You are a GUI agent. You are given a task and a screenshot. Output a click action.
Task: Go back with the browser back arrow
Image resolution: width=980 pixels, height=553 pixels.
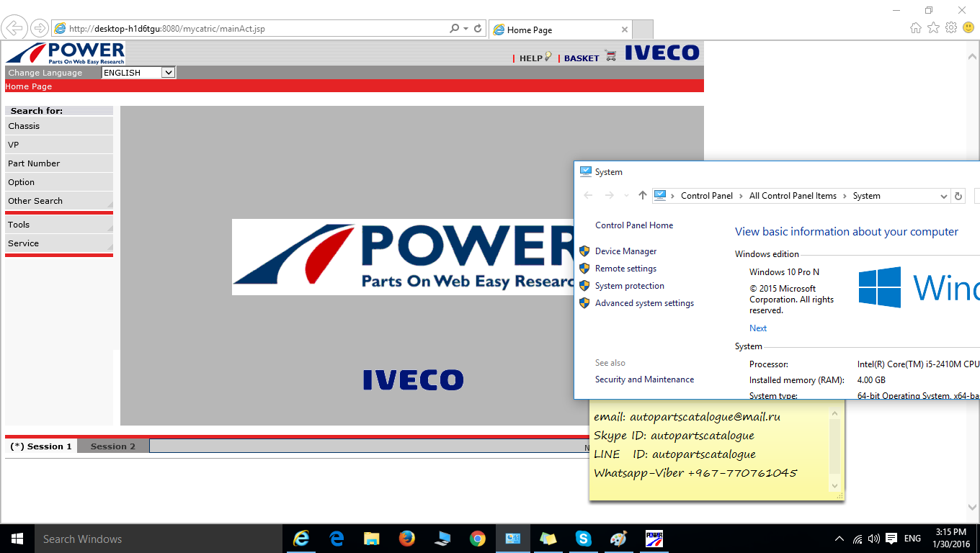tap(14, 29)
